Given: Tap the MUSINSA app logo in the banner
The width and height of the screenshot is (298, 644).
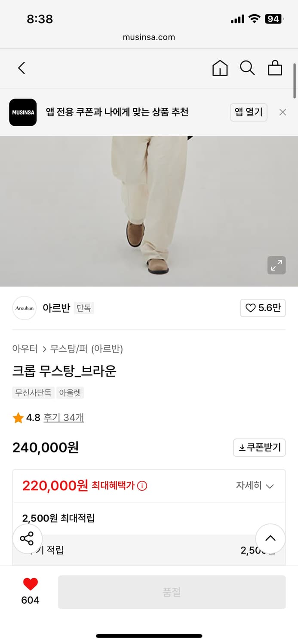Looking at the screenshot, I should (23, 112).
